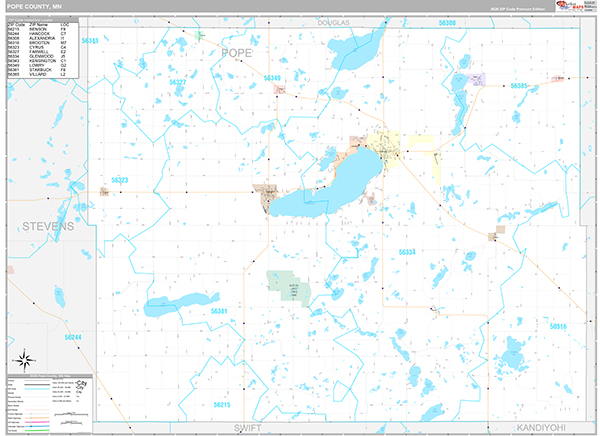
Task: Click the largest City sample in legend
Action: 82,383
